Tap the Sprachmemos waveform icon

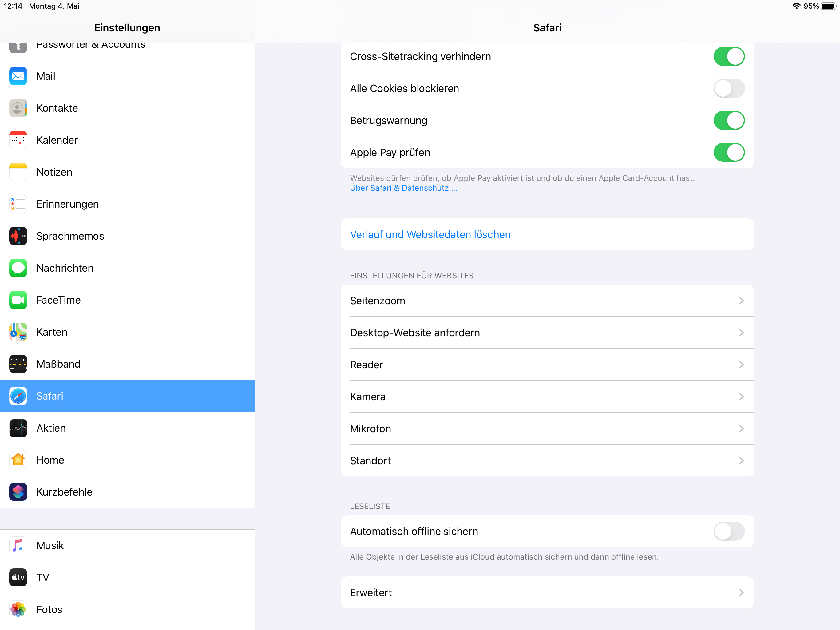[x=18, y=236]
